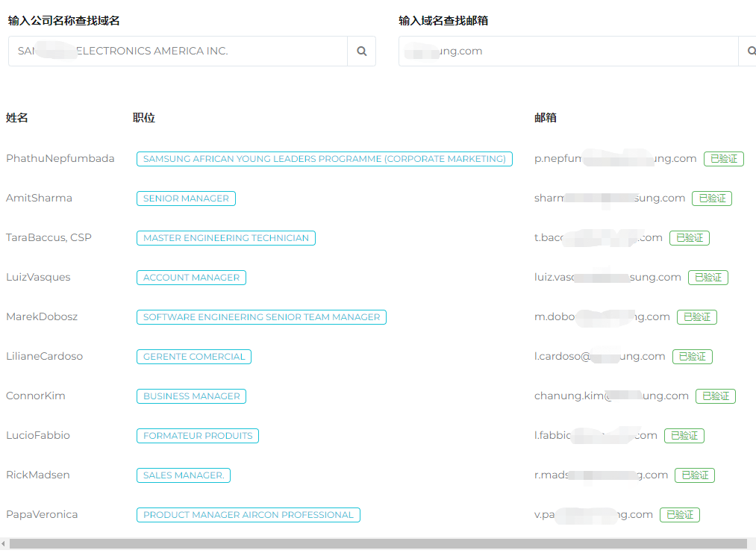This screenshot has width=756, height=556.
Task: Click the 邮箱 column header
Action: pyautogui.click(x=546, y=118)
